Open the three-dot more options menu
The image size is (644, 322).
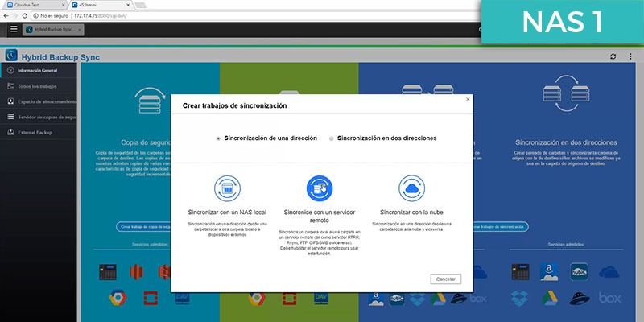tap(630, 56)
